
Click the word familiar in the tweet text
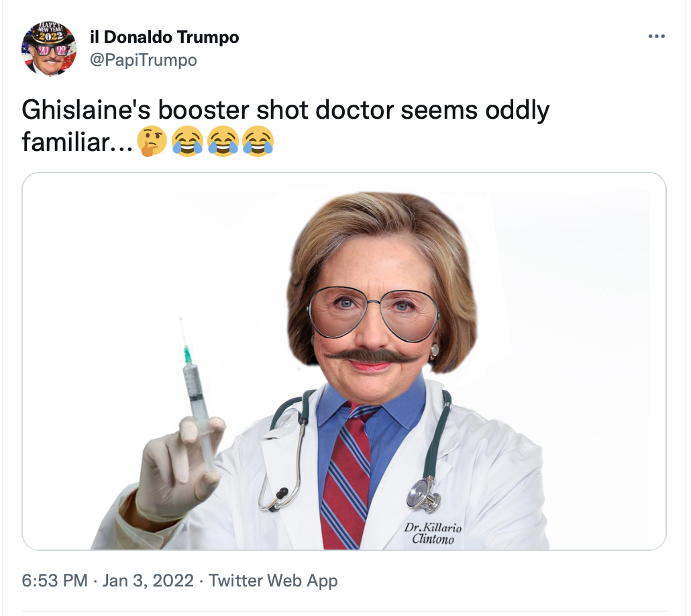point(66,142)
